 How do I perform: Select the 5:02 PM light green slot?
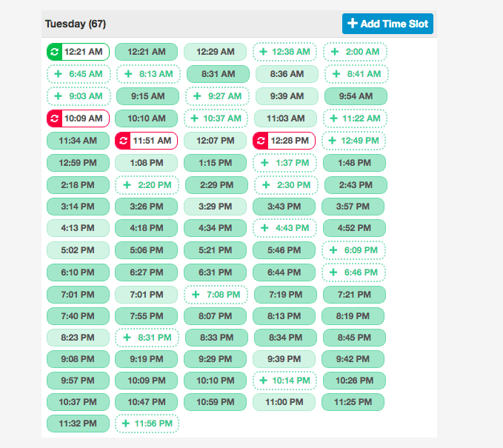pyautogui.click(x=78, y=250)
